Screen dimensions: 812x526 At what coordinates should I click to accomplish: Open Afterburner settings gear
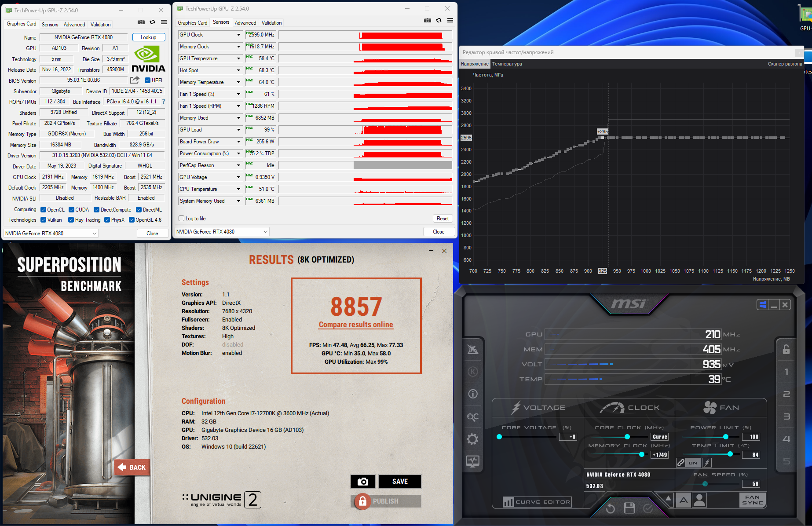[x=473, y=439]
